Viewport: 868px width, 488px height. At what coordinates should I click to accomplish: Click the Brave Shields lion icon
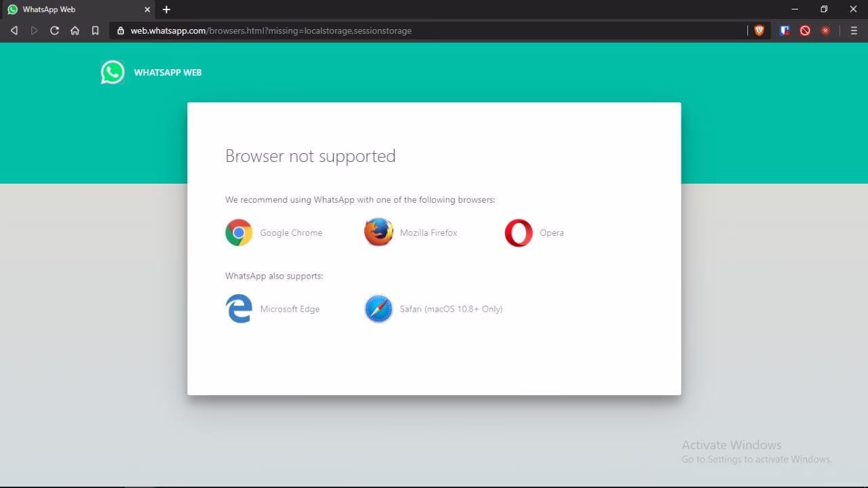pyautogui.click(x=759, y=30)
